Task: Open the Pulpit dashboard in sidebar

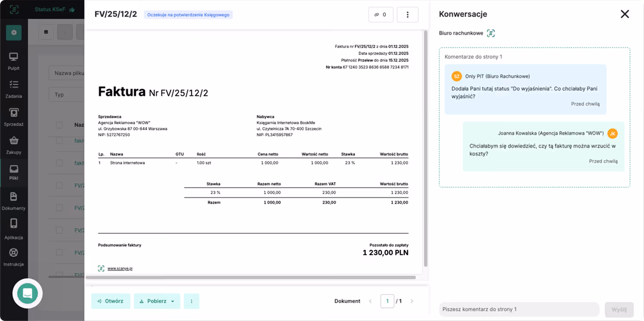Action: 14,61
